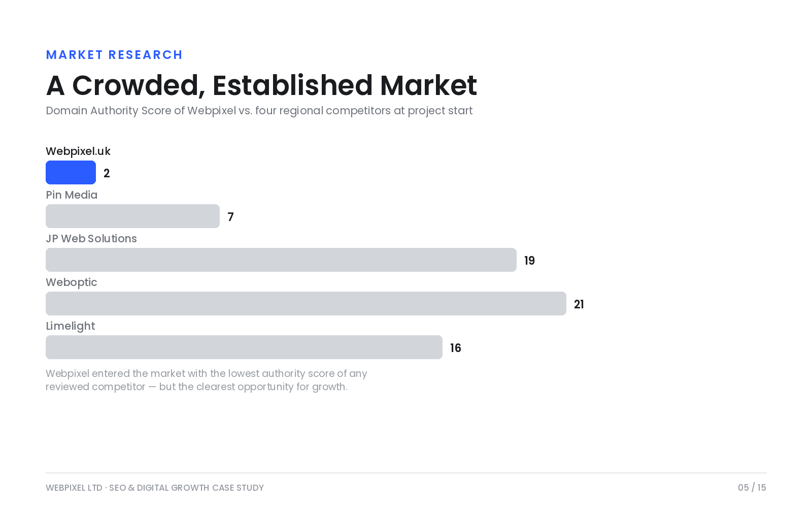Click the value 7 beside Pin Media bar
Image resolution: width=812 pixels, height=508 pixels.
(x=230, y=217)
